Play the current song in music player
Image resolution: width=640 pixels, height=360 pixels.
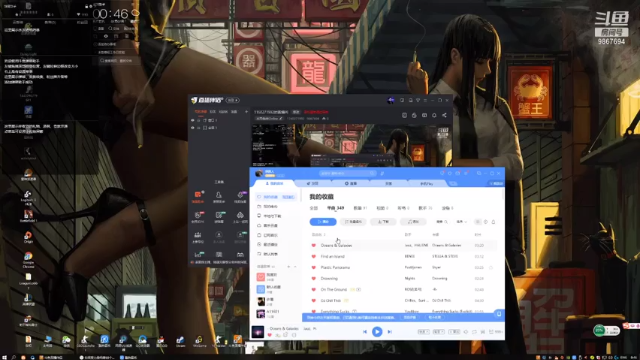click(377, 332)
